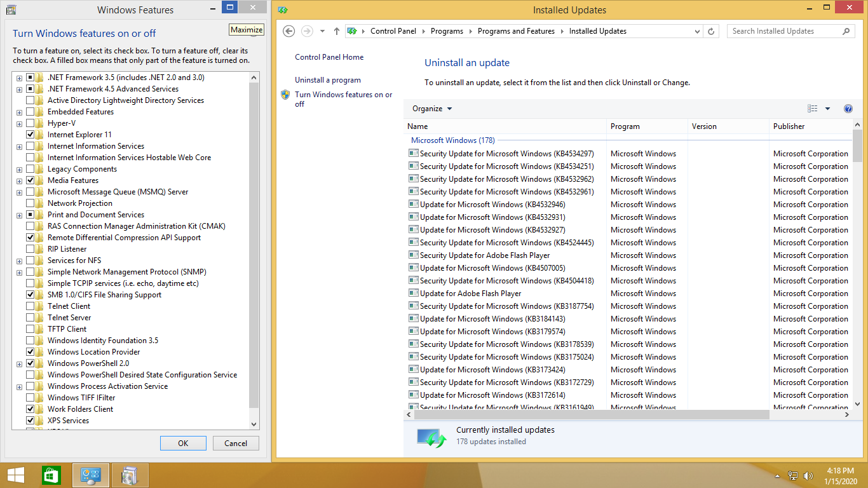This screenshot has height=488, width=868.
Task: Expand .NET Framework 3.5 tree node
Action: pyautogui.click(x=20, y=78)
